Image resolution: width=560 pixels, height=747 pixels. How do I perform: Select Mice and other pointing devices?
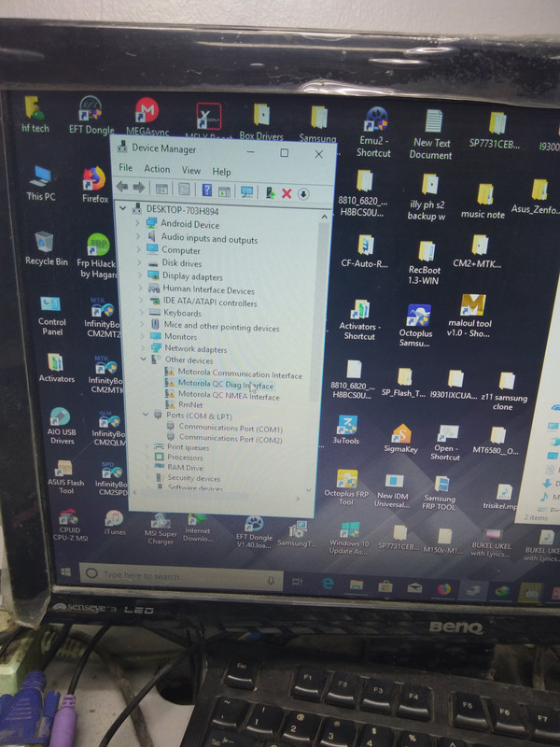[221, 326]
